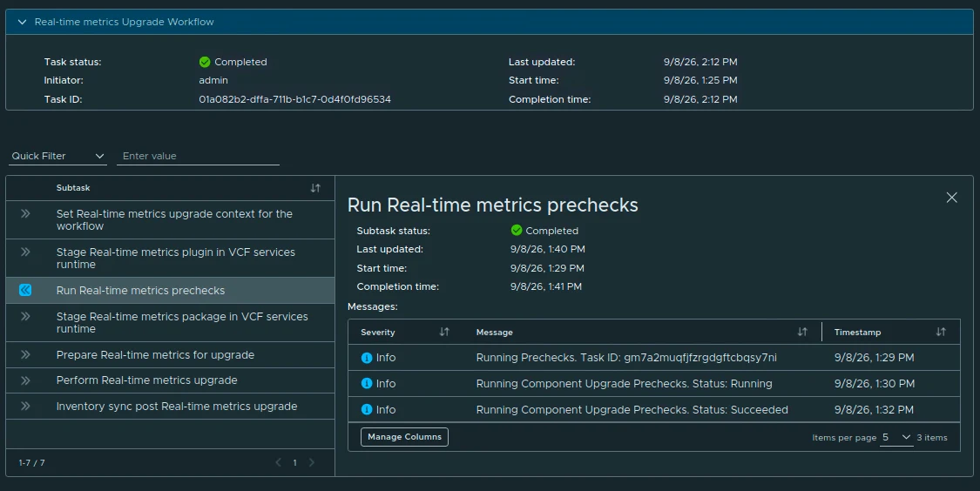Collapse the Real-time metrics Upgrade Workflow section
Screen dimensions: 980x491
(x=23, y=22)
